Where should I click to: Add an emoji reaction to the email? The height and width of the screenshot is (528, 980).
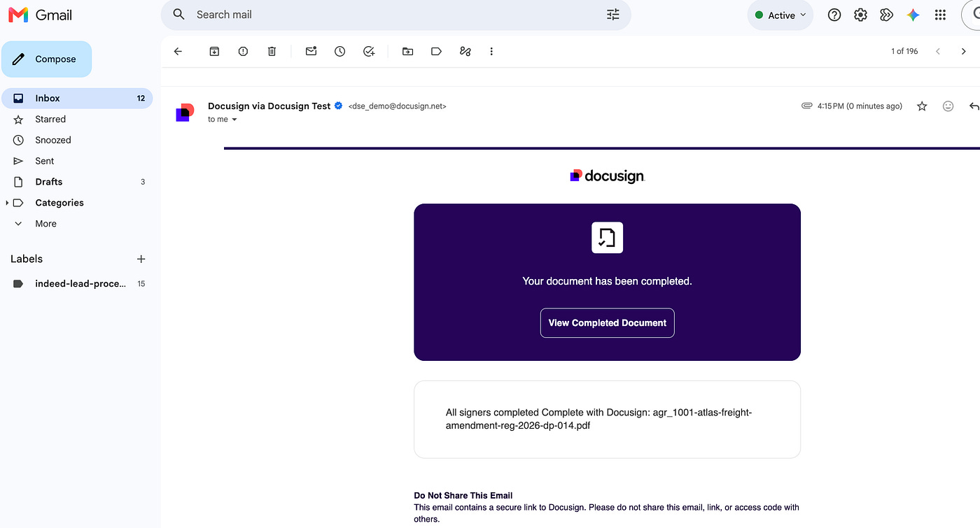coord(948,106)
